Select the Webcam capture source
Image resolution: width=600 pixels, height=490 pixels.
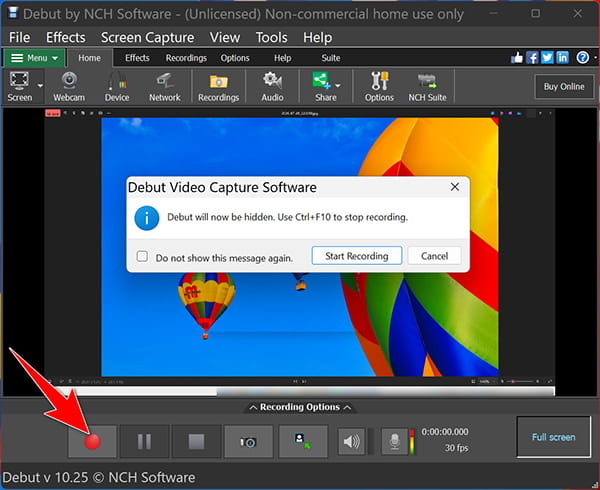point(69,86)
